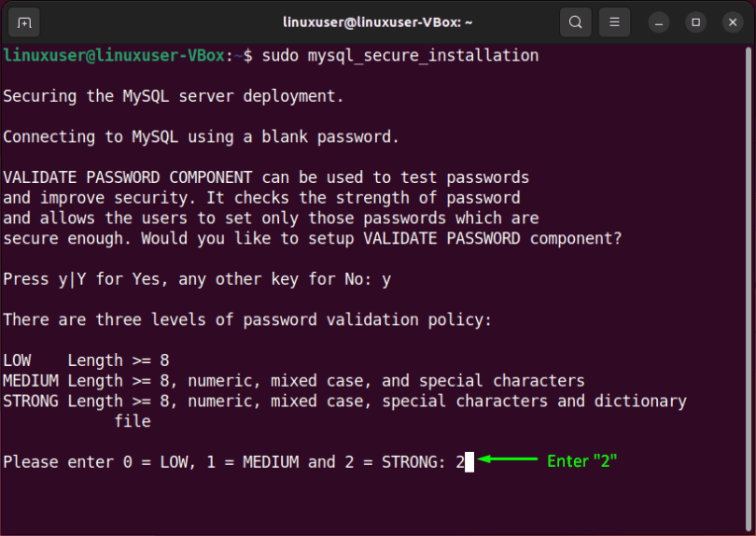Click the line Securing the MySQL server deployment
The width and height of the screenshot is (756, 536).
click(174, 96)
